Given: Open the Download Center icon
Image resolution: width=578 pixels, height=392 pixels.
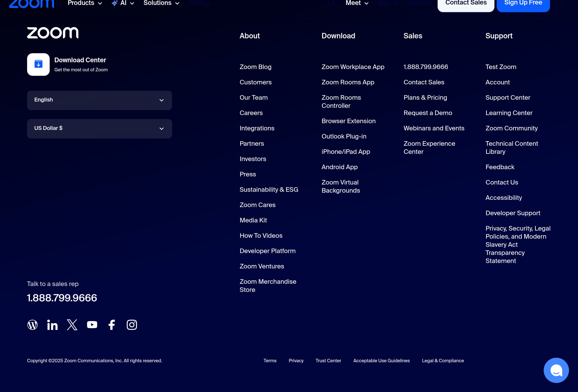Looking at the screenshot, I should (x=38, y=64).
